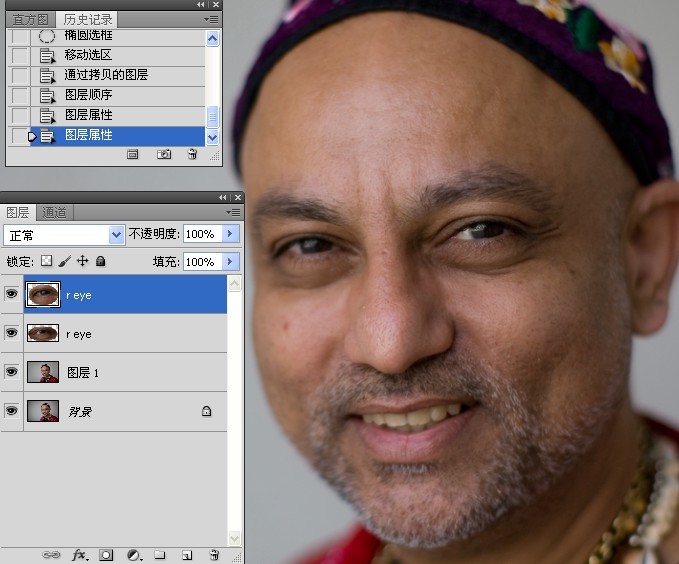Close the History panel group
The width and height of the screenshot is (679, 564).
pyautogui.click(x=216, y=5)
